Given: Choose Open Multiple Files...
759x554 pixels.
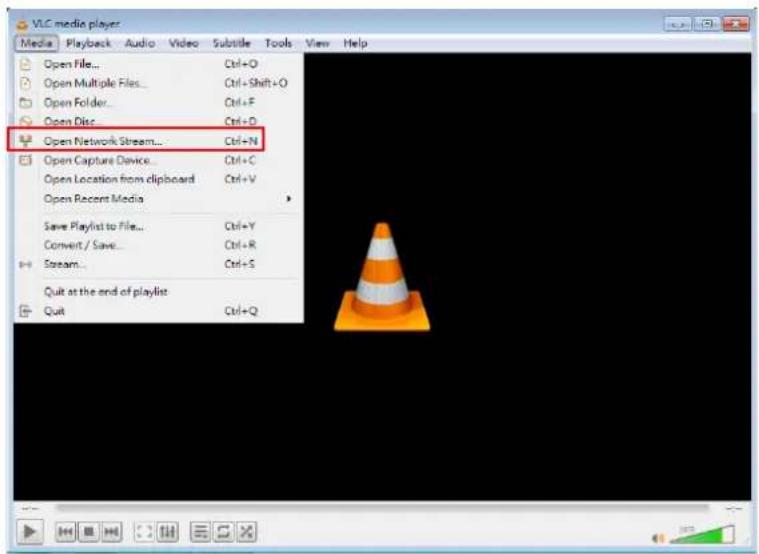Looking at the screenshot, I should pyautogui.click(x=159, y=83).
